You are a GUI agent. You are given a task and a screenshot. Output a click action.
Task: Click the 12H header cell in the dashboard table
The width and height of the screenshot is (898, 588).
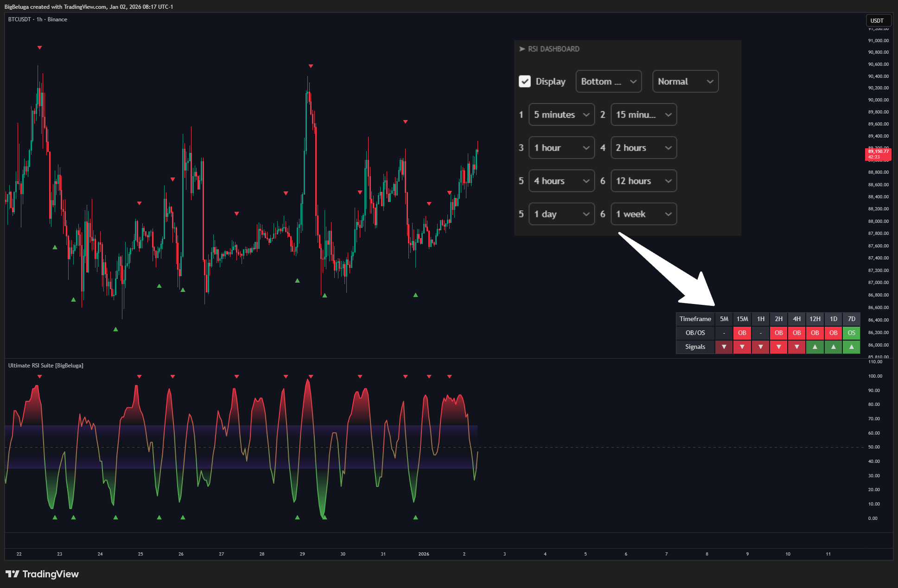tap(815, 319)
